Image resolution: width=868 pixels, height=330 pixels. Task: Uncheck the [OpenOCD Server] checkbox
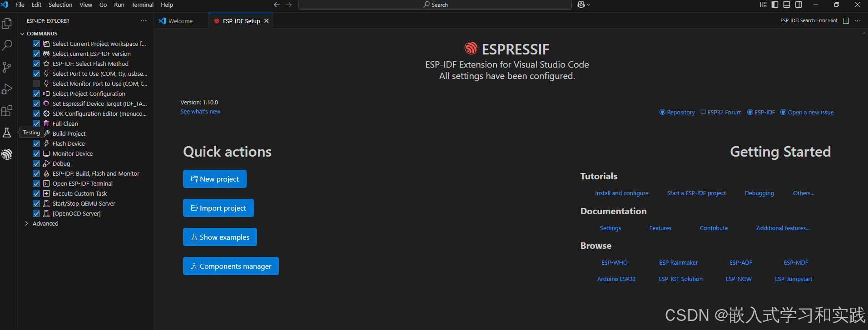click(36, 213)
